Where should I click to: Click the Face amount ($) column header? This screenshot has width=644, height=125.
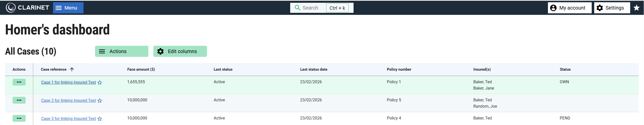[141, 69]
